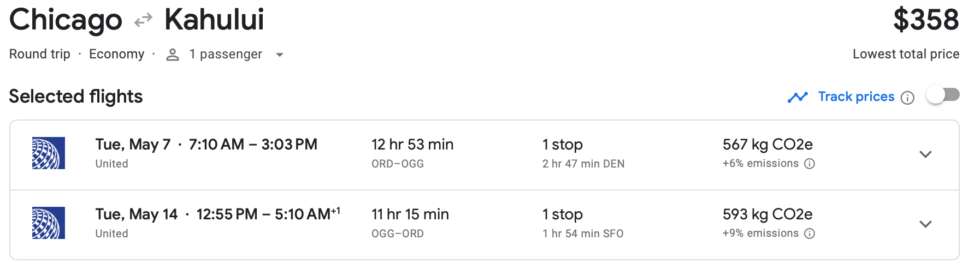
Task: Show info for +9% emissions
Action: (810, 234)
